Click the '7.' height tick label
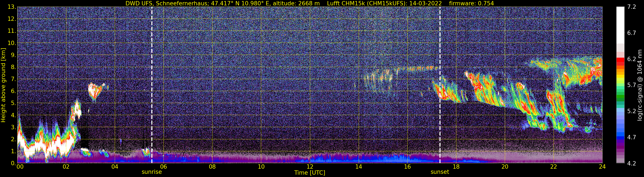The height and width of the screenshot is (177, 644). tap(13, 79)
